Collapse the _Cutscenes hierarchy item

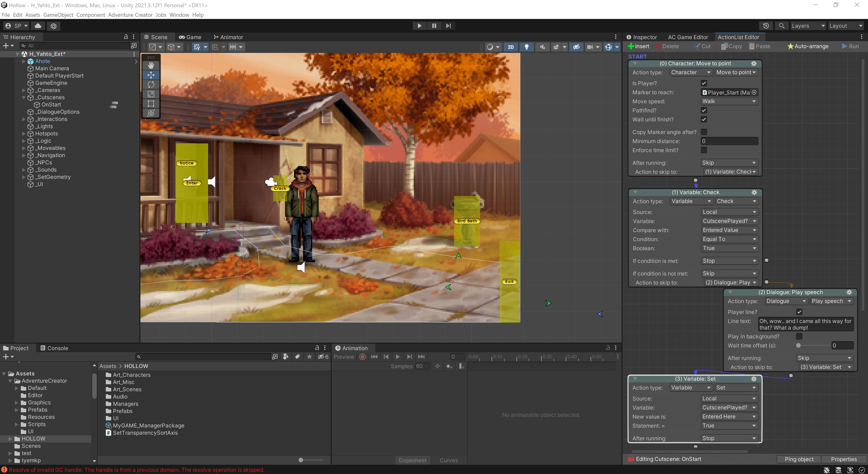[24, 97]
